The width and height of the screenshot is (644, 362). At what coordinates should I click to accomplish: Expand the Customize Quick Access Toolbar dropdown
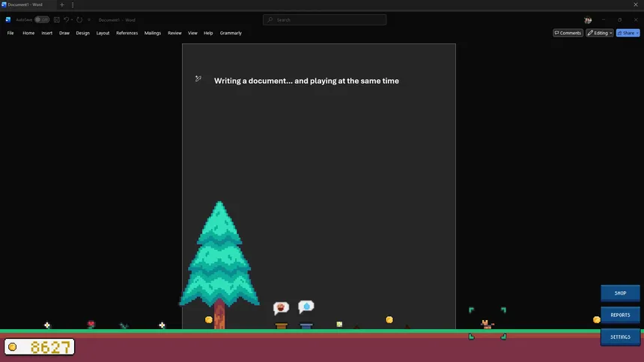coord(89,19)
